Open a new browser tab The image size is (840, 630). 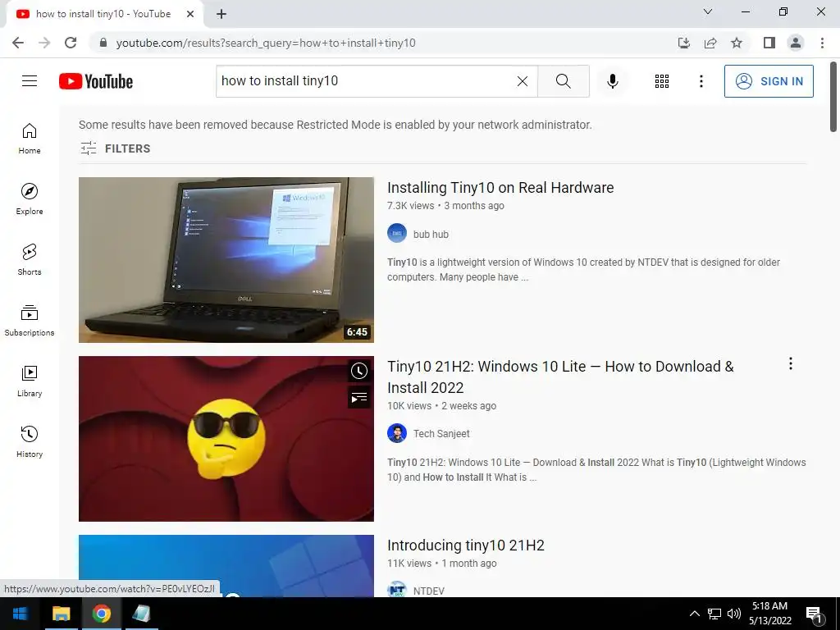click(x=221, y=14)
